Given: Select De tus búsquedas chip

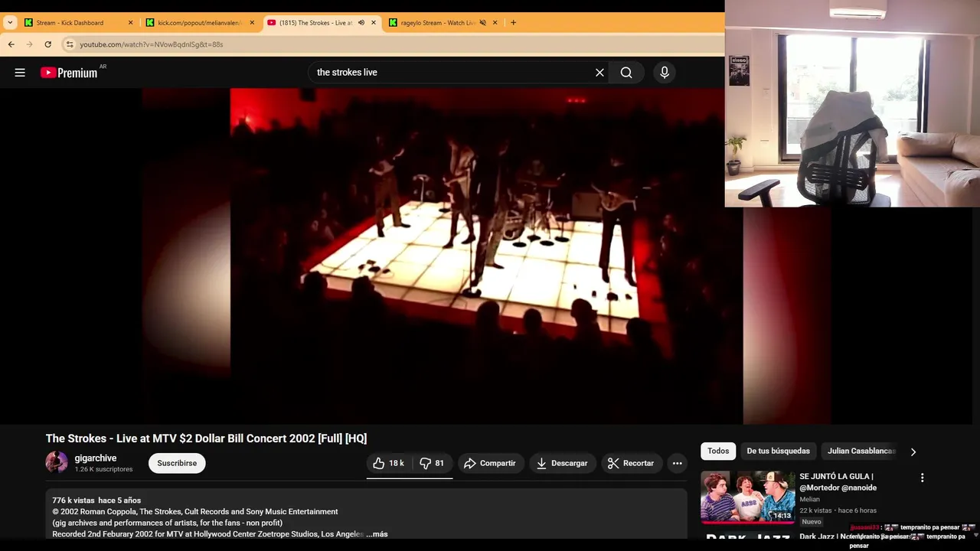Looking at the screenshot, I should [x=778, y=451].
